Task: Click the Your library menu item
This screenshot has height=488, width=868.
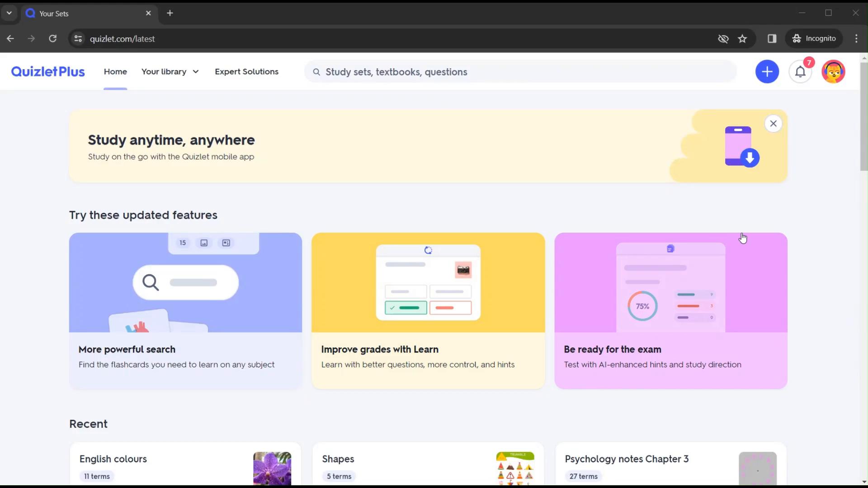Action: pos(165,71)
